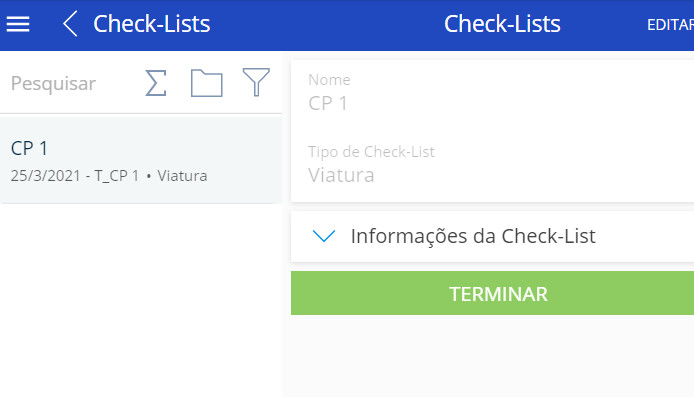694x397 pixels.
Task: Click the Tipo de Check-List value Viatura
Action: tap(341, 175)
